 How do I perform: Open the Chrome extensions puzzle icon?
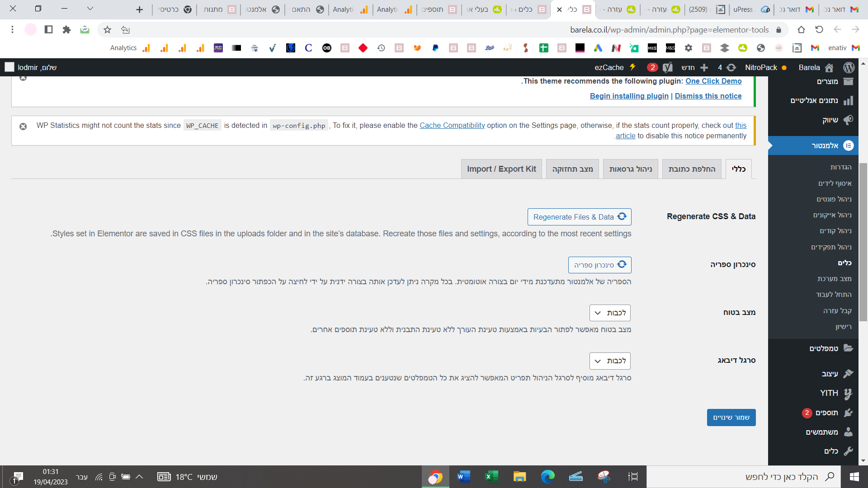66,30
